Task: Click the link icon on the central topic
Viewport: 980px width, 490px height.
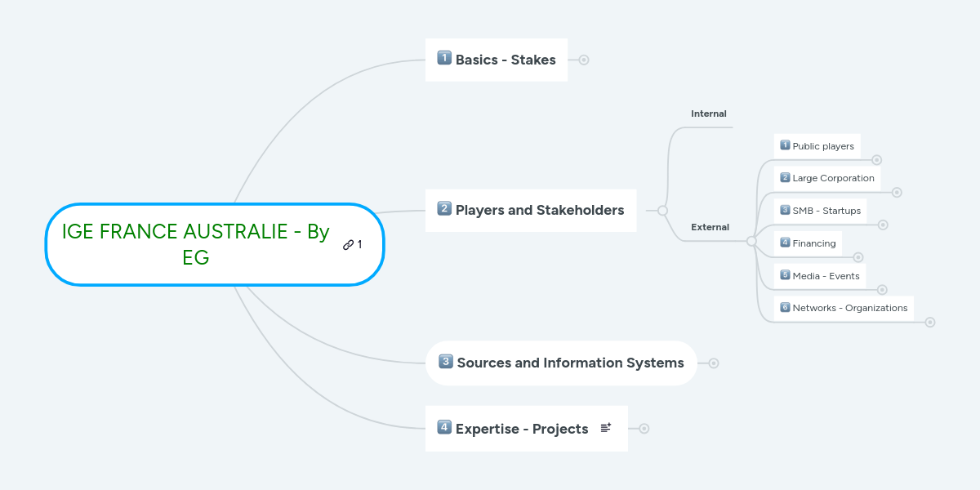Action: [349, 244]
